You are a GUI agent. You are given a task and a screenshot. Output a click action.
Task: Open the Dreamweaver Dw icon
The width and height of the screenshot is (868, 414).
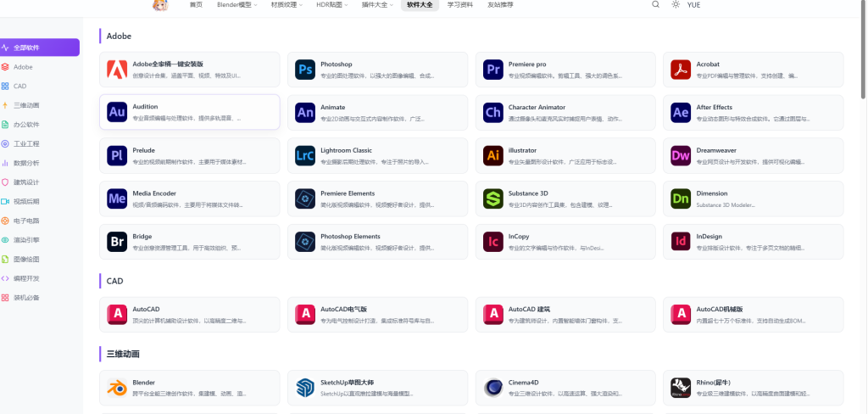pyautogui.click(x=681, y=155)
